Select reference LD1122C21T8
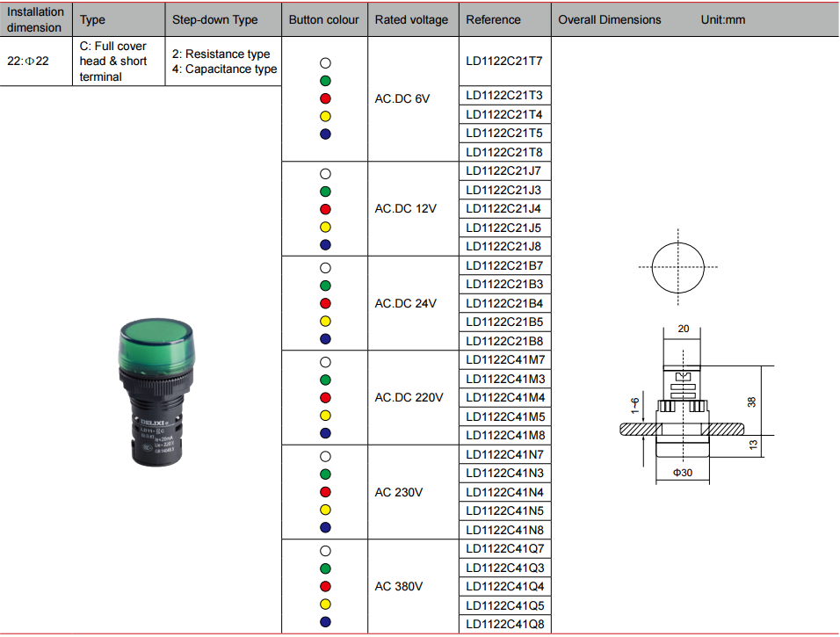 click(504, 152)
